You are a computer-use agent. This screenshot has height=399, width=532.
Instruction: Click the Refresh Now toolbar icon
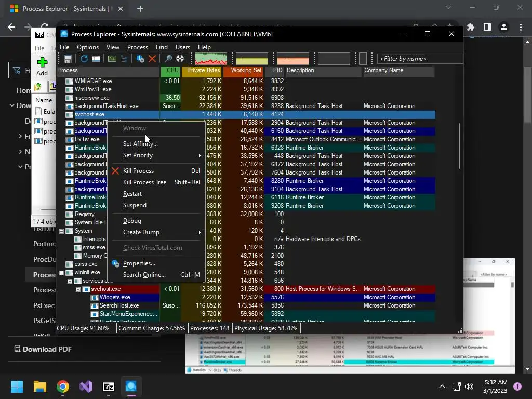84,59
